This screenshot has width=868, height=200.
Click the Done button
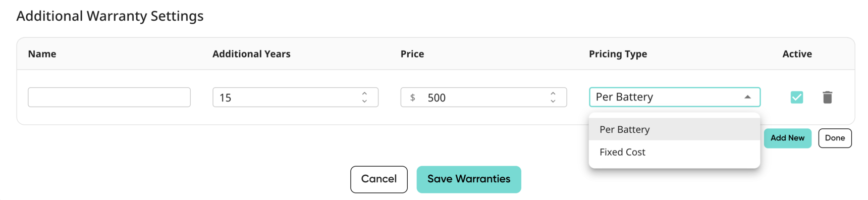(835, 138)
